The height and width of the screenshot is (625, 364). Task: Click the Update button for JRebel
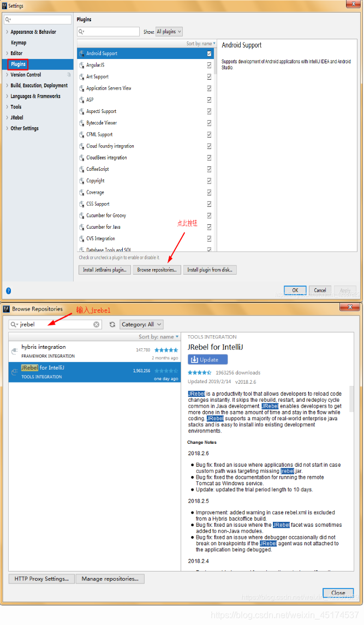coord(208,360)
